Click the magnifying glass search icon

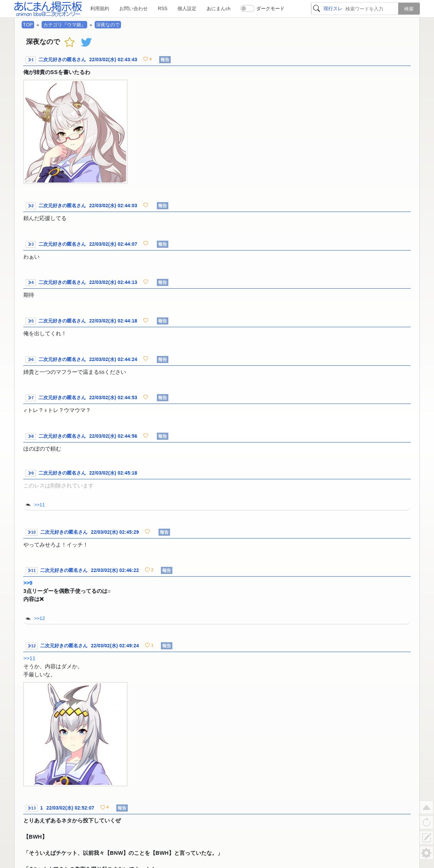317,8
